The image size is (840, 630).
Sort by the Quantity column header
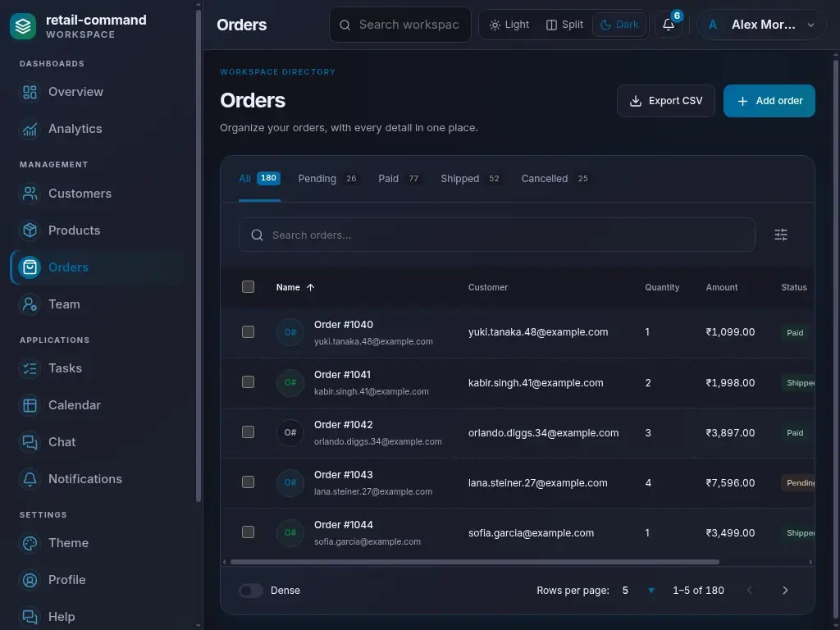click(662, 288)
